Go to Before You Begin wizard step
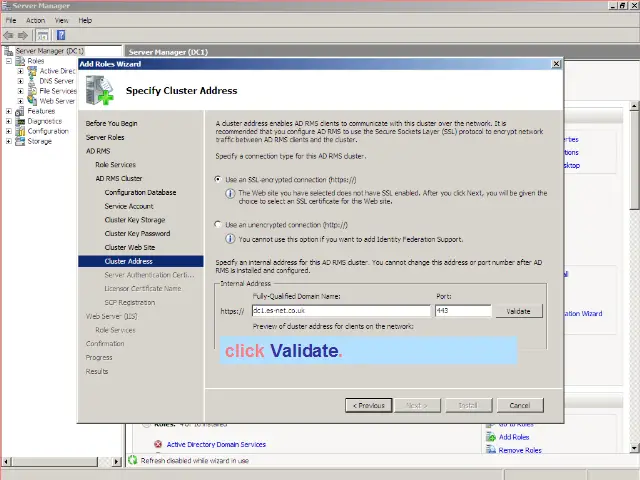640x480 pixels. coord(111,123)
